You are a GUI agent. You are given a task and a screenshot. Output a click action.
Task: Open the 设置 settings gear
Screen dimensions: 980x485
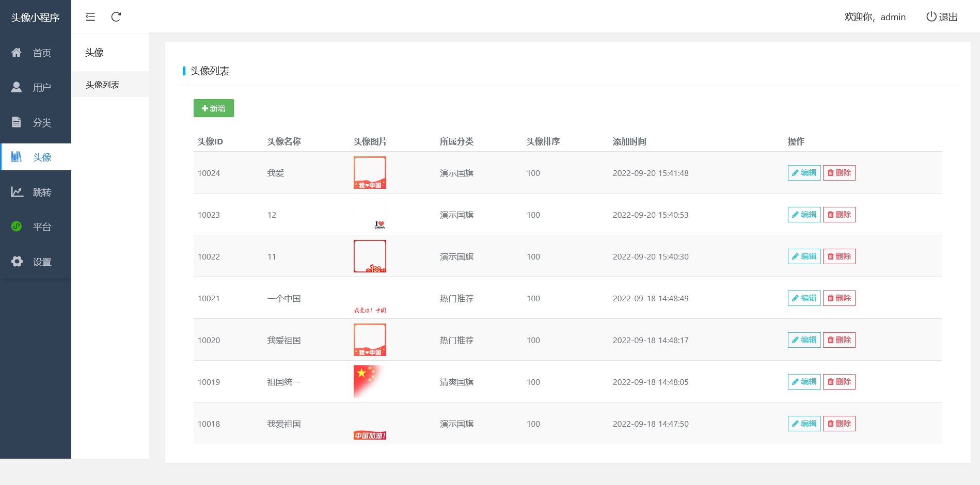[35, 262]
